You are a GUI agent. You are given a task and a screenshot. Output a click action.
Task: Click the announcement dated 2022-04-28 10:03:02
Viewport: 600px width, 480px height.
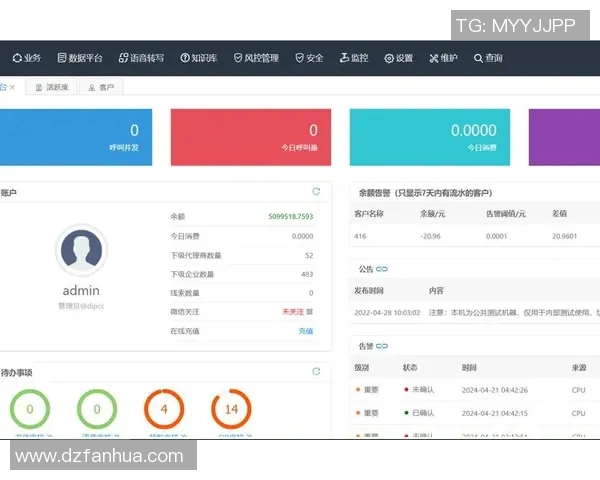(387, 313)
